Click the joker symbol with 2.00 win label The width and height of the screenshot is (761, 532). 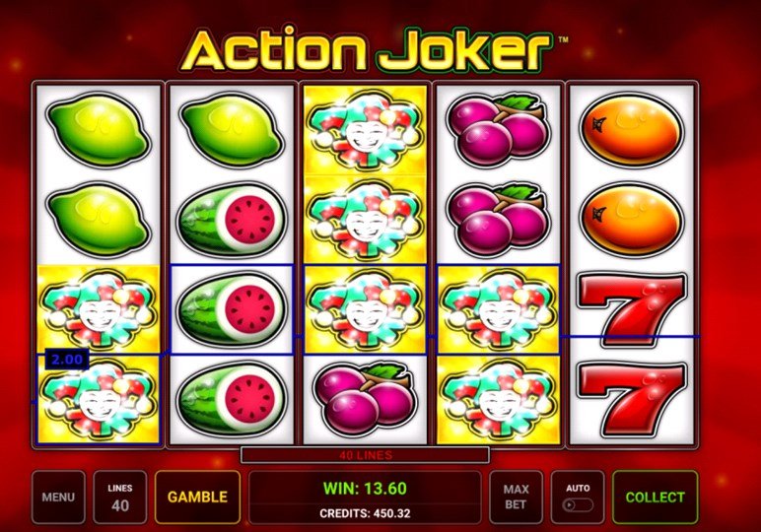99,399
